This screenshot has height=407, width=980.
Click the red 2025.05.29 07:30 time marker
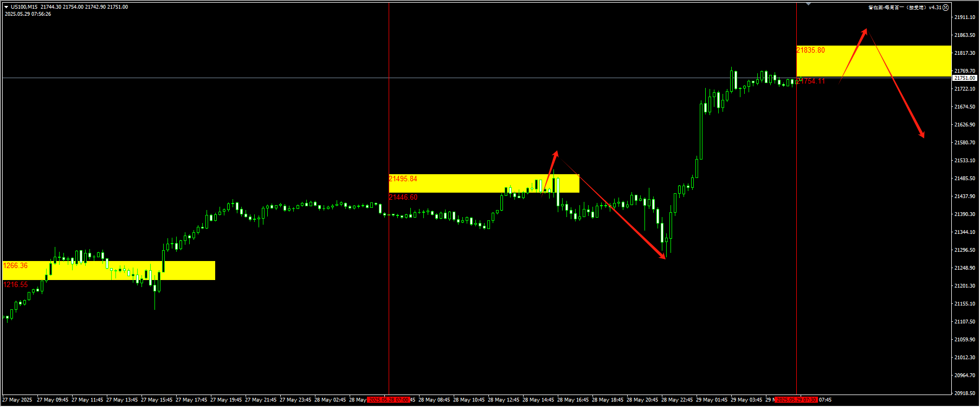click(x=796, y=400)
